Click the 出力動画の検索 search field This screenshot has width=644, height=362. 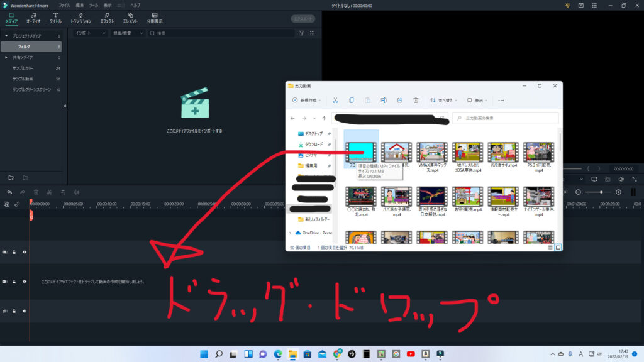506,118
